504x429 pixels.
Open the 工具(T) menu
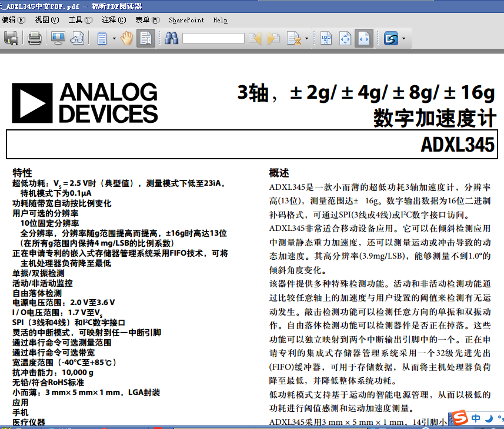81,20
